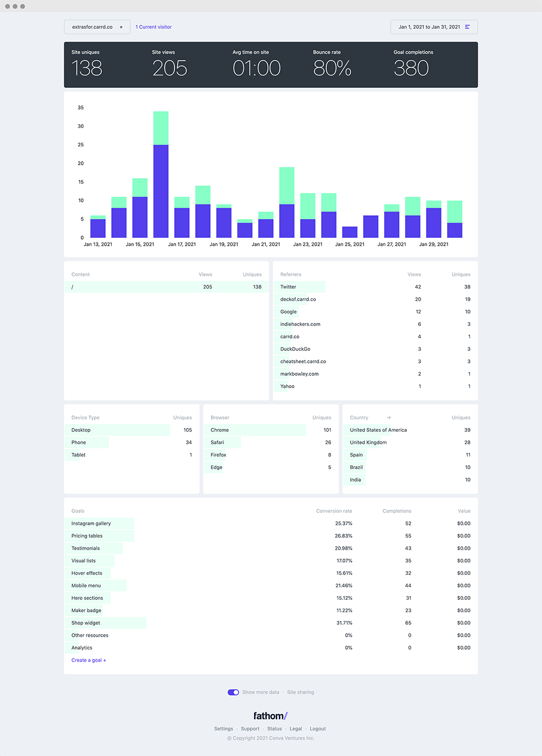Click the Completions column header in Goals

tap(397, 511)
